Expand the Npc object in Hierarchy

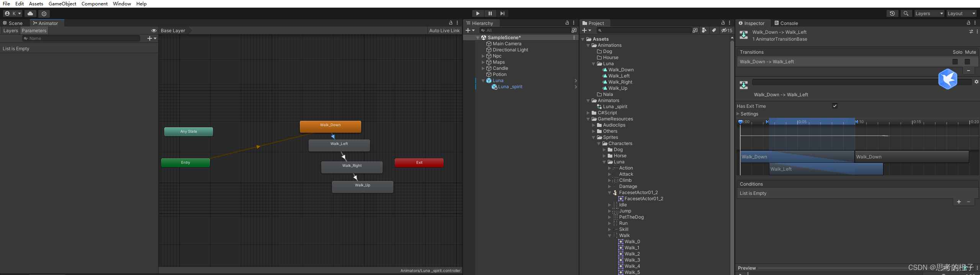tap(483, 56)
